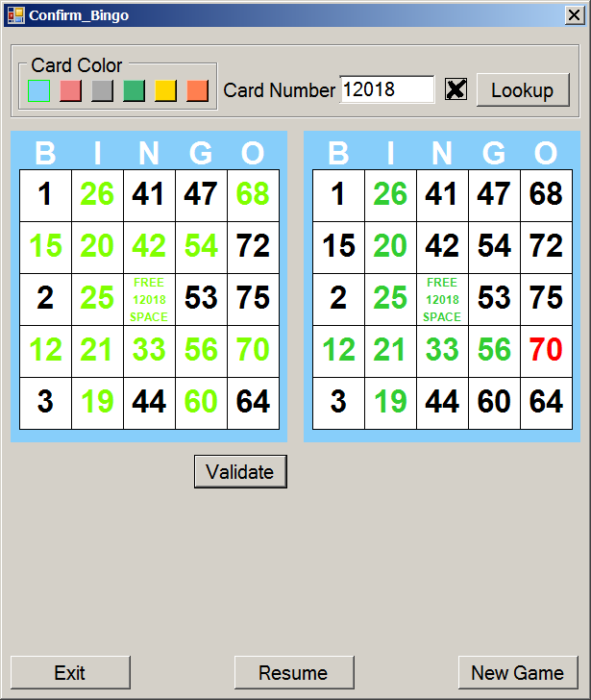This screenshot has height=700, width=591.
Task: Click red 70 on the right card
Action: tap(547, 351)
